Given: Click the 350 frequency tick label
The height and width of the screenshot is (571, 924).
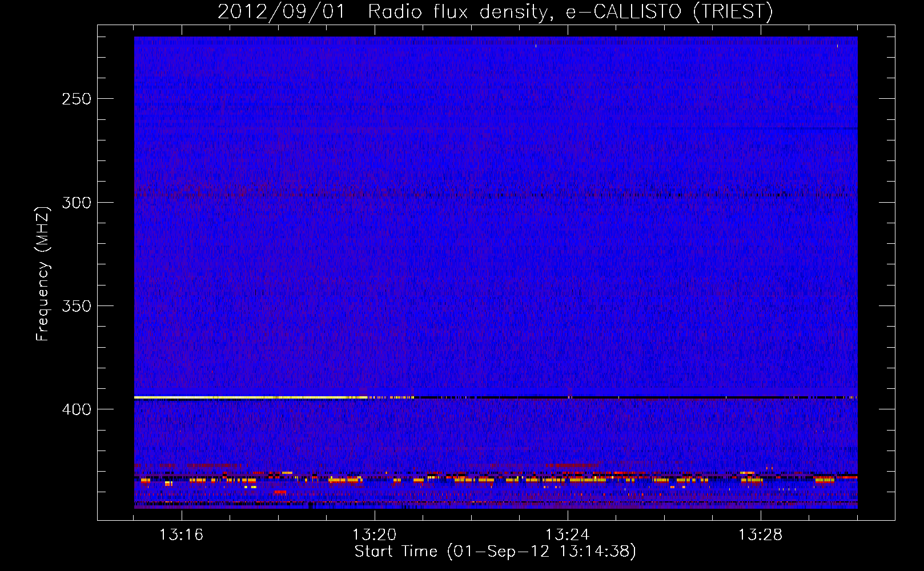Looking at the screenshot, I should [77, 306].
